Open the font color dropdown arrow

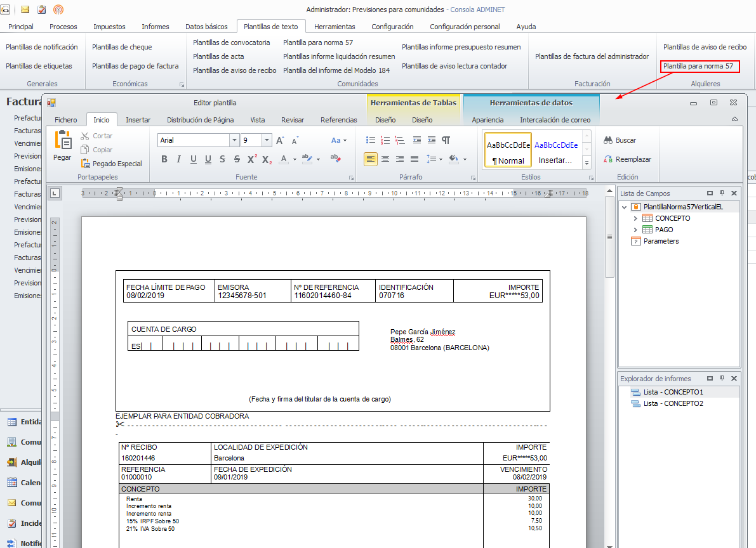295,159
